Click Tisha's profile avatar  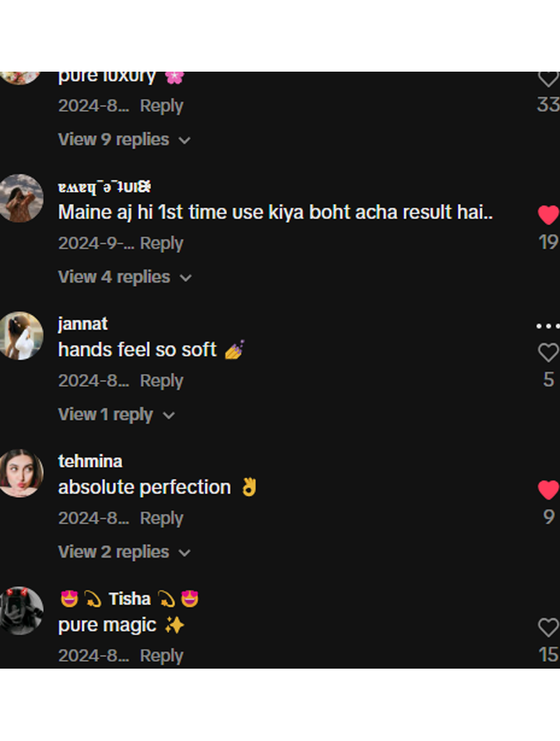[20, 611]
